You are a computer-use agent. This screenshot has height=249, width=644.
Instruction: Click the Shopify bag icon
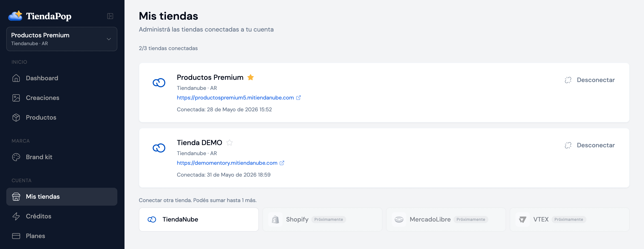tap(275, 219)
